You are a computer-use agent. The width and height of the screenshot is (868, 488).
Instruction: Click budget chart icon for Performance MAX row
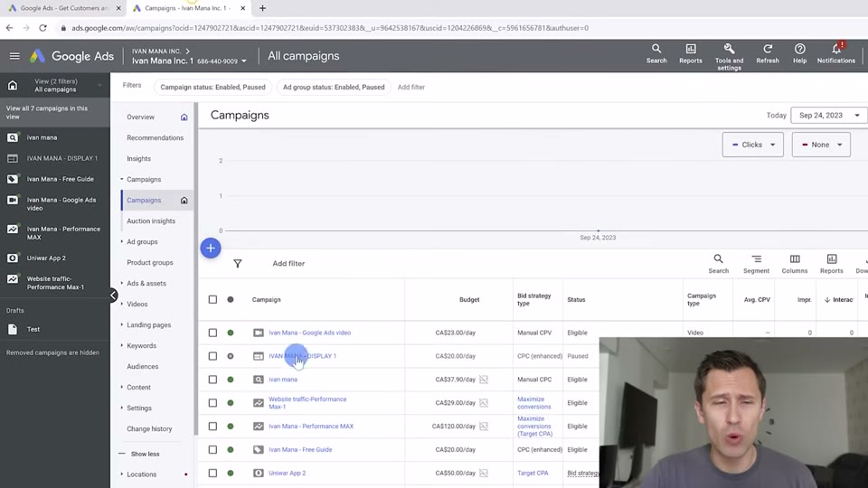click(x=484, y=426)
